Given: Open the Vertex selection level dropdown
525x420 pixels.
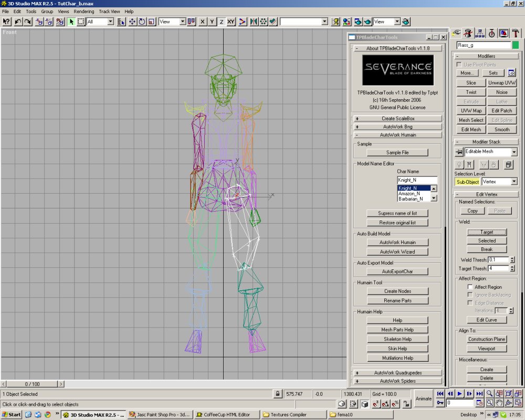Looking at the screenshot, I should tap(500, 182).
